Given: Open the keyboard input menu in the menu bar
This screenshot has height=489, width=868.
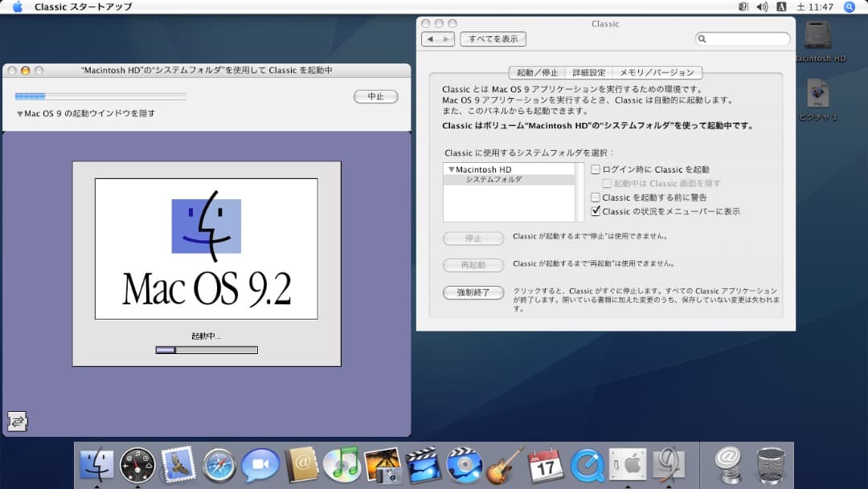Looking at the screenshot, I should pyautogui.click(x=782, y=6).
